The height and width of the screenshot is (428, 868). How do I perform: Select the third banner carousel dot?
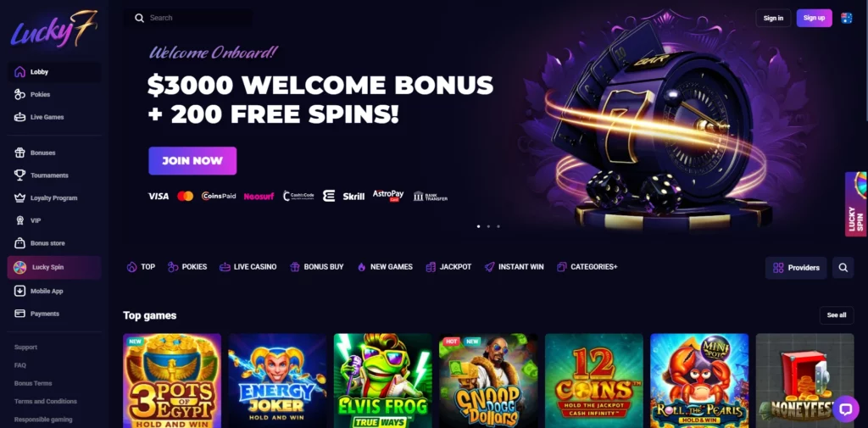click(498, 226)
